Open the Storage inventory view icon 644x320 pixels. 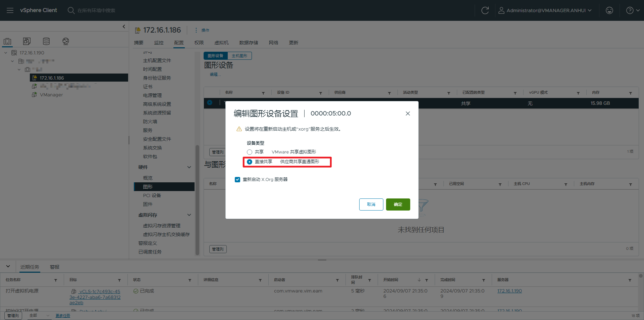pyautogui.click(x=46, y=41)
